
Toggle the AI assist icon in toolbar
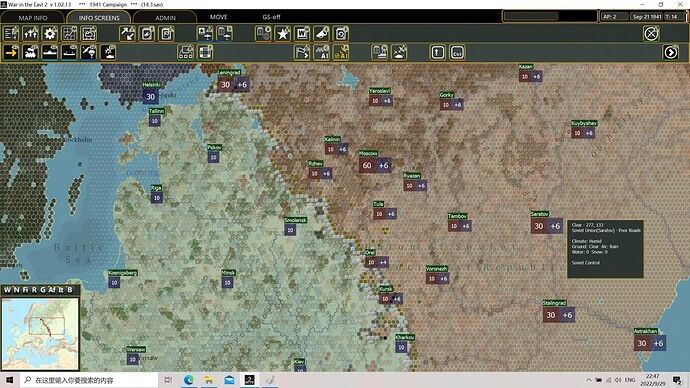(321, 53)
